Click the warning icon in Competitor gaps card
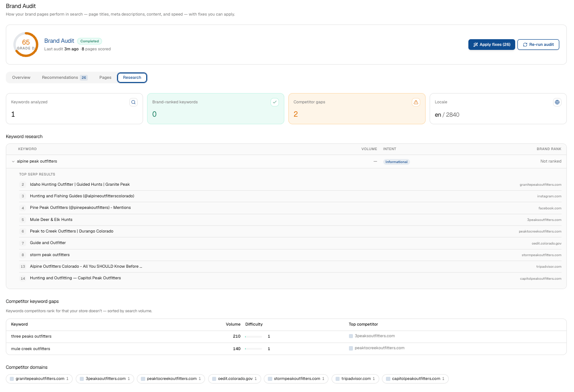The width and height of the screenshot is (574, 392). pyautogui.click(x=416, y=102)
